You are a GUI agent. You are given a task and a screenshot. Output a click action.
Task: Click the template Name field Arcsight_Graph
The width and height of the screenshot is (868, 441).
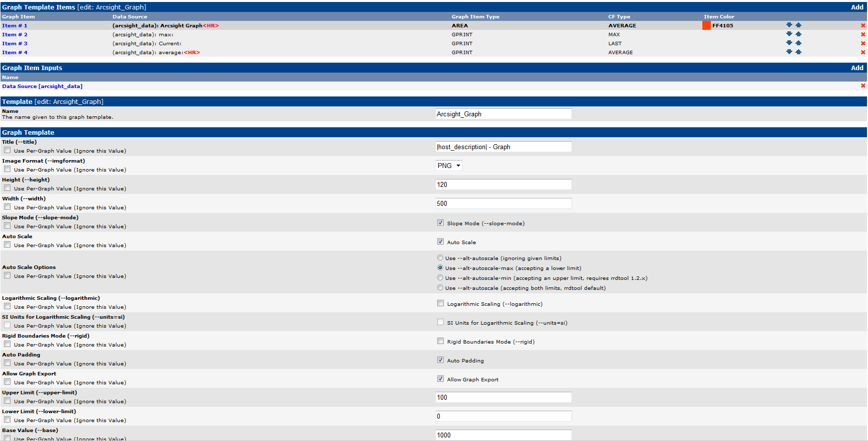pyautogui.click(x=503, y=114)
